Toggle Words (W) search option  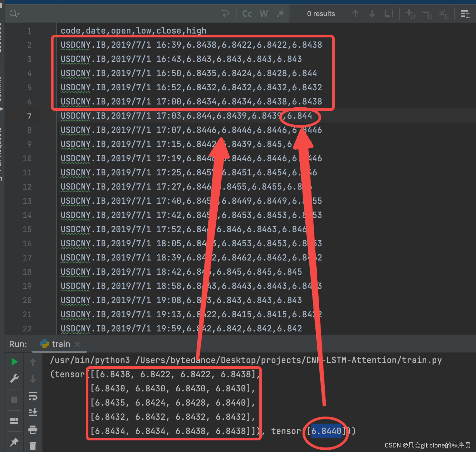pyautogui.click(x=263, y=14)
